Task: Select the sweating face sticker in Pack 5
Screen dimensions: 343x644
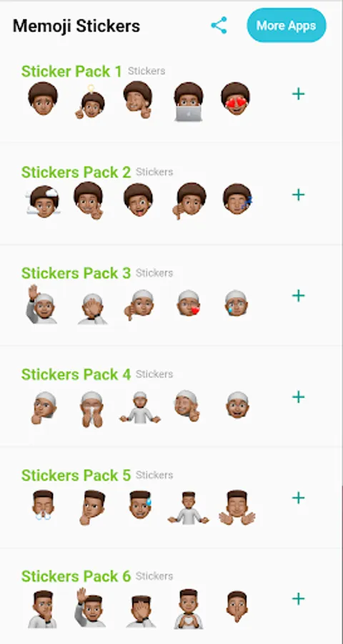Action: [x=140, y=504]
